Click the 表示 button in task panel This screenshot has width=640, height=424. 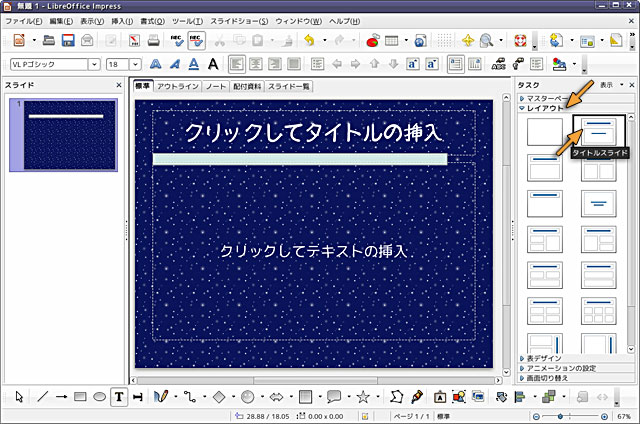(x=606, y=85)
